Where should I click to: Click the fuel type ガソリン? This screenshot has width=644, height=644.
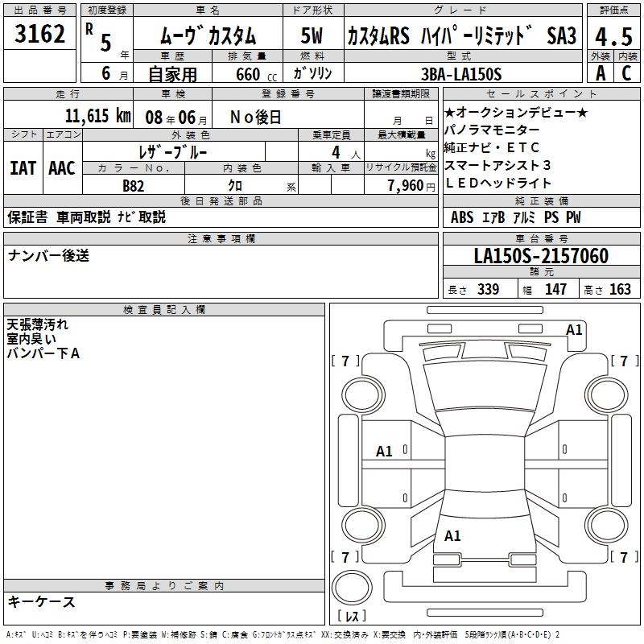[x=312, y=73]
